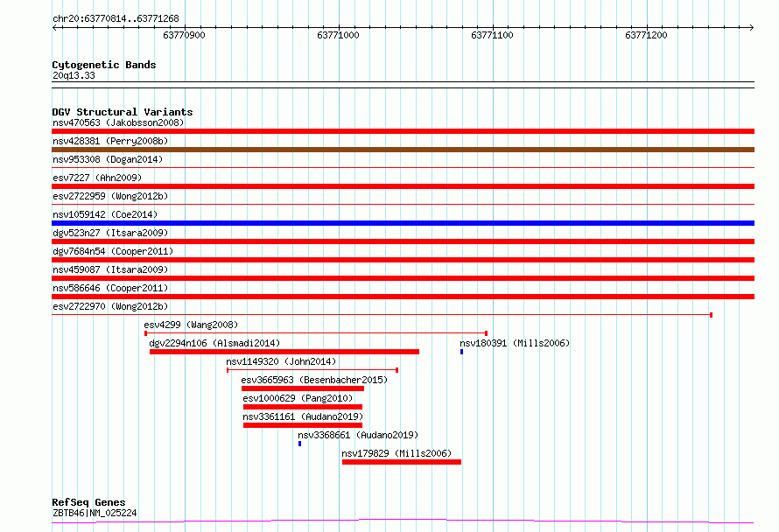Open the nsv1149320 (John2014) label
779x532 pixels.
(281, 361)
